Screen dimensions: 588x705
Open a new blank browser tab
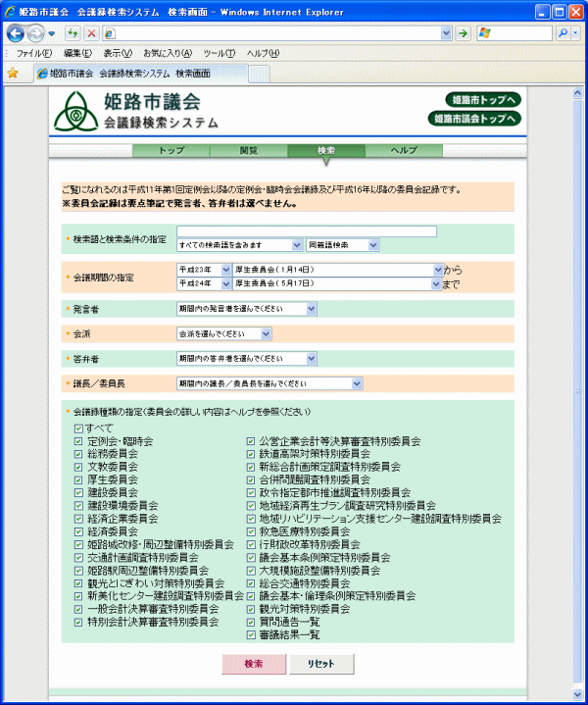click(259, 74)
